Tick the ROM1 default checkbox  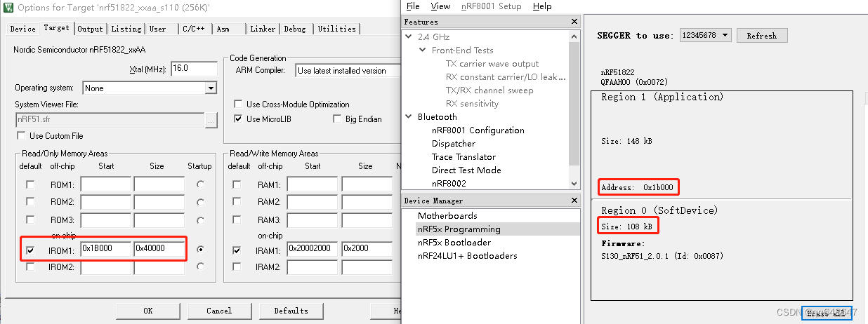point(30,184)
